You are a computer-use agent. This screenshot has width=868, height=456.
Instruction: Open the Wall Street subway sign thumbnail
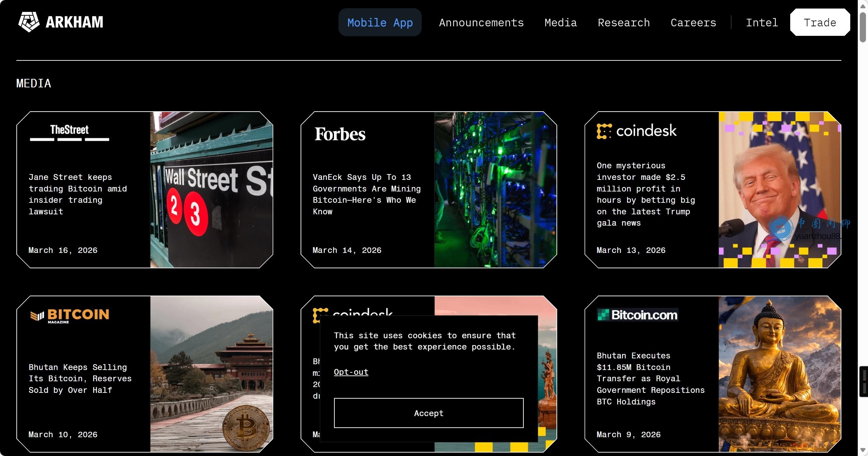pyautogui.click(x=212, y=190)
